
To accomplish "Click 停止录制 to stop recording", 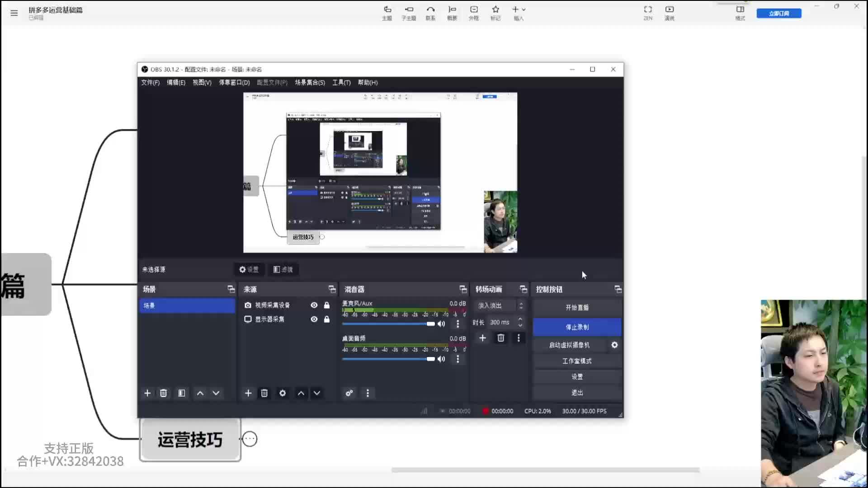I will click(x=577, y=327).
